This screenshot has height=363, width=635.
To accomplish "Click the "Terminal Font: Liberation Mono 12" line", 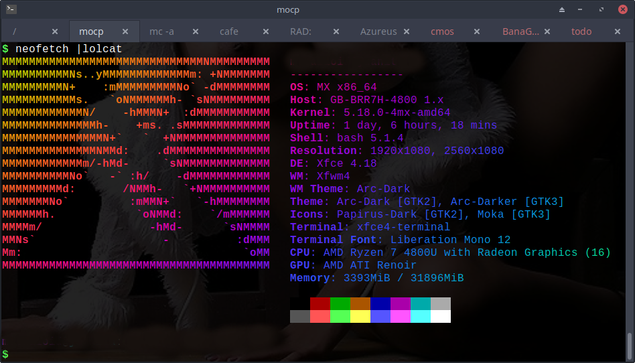I will pyautogui.click(x=400, y=240).
